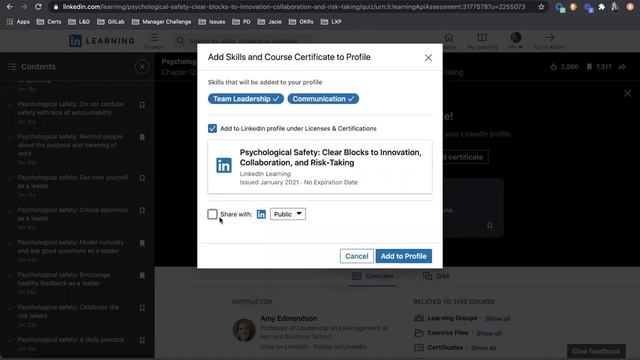Open the Me profile dropdown

(x=516, y=40)
